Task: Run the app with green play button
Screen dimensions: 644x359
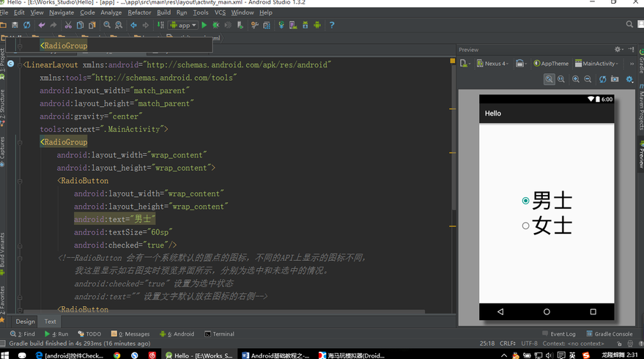Action: (204, 25)
